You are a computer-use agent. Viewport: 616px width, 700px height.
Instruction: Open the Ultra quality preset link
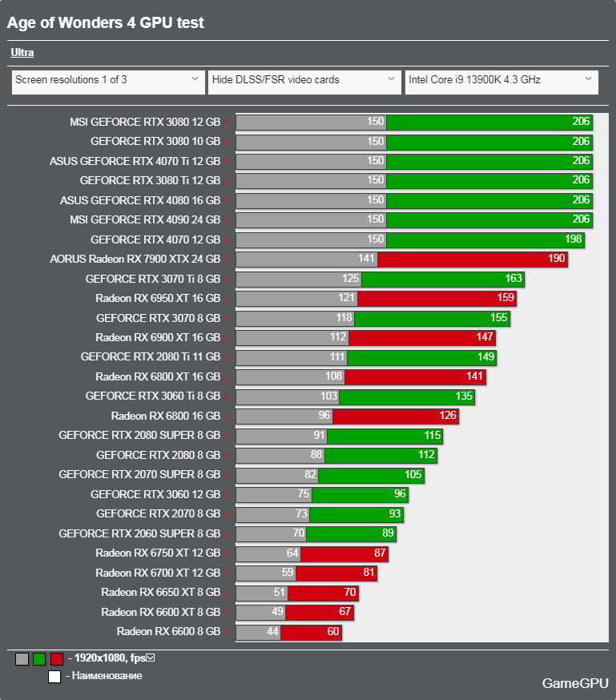(22, 53)
